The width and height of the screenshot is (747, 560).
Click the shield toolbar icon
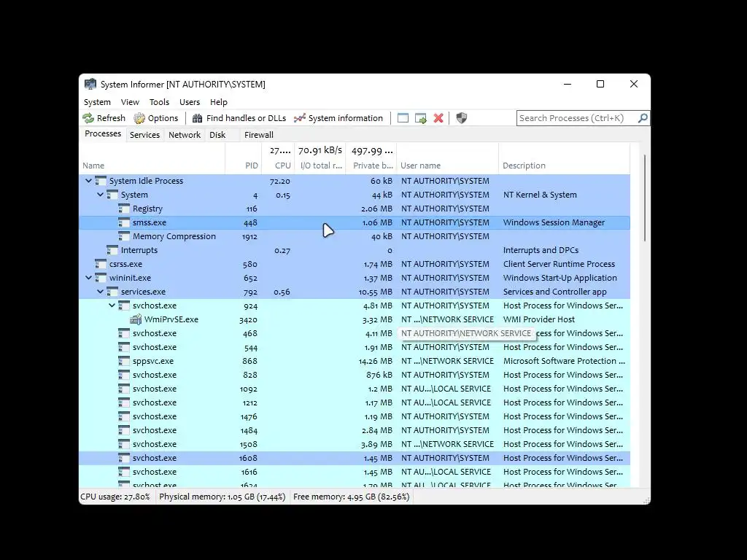click(x=462, y=118)
